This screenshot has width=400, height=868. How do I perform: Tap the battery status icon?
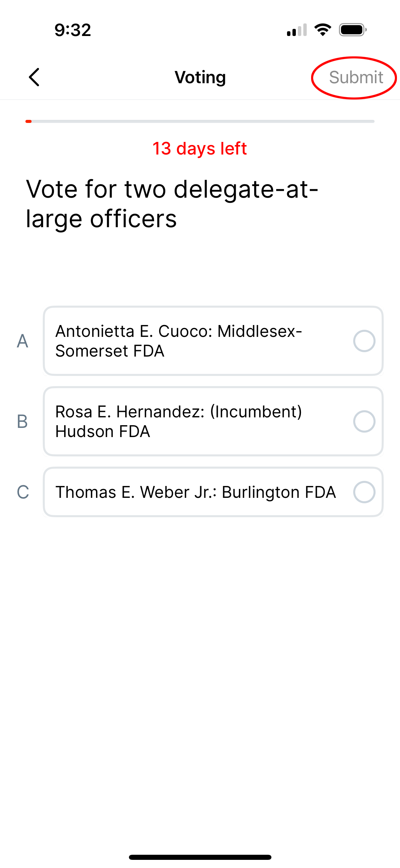pyautogui.click(x=353, y=30)
